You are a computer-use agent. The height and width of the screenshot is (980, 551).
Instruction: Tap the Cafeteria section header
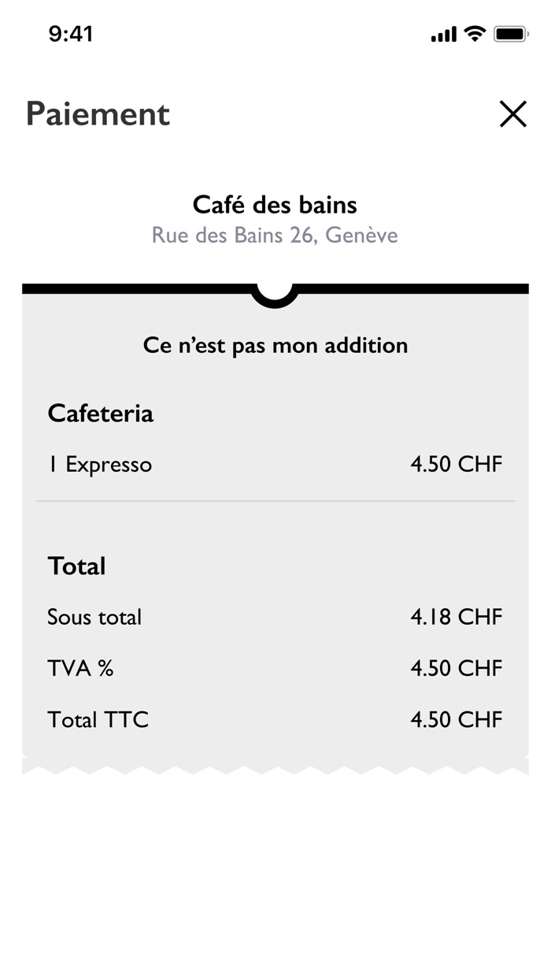(x=101, y=414)
